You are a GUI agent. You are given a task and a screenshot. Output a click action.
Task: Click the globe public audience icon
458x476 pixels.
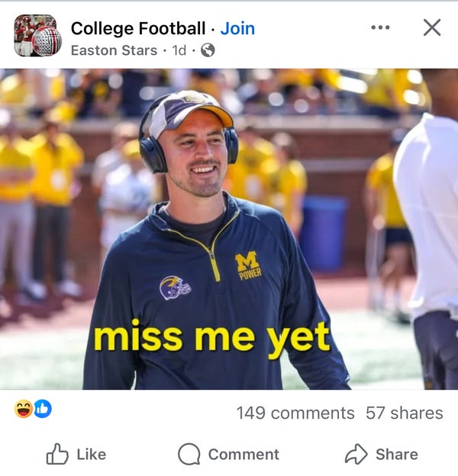(x=208, y=51)
